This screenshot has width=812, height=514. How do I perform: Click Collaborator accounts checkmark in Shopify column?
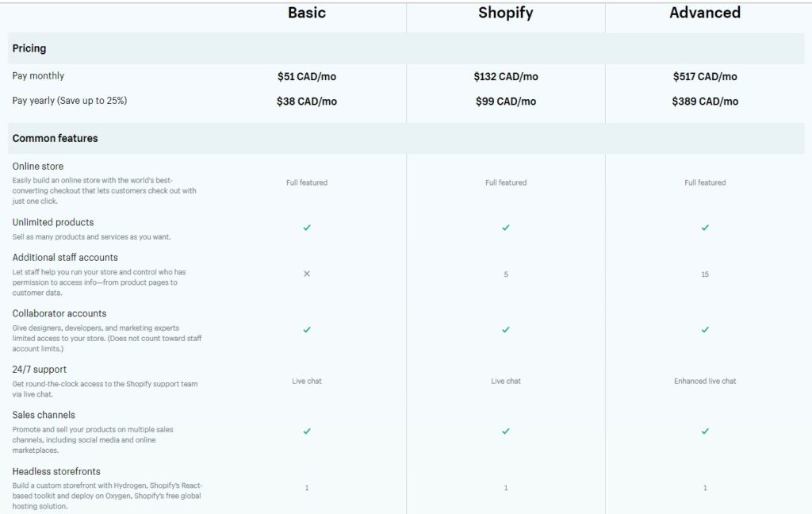point(505,329)
